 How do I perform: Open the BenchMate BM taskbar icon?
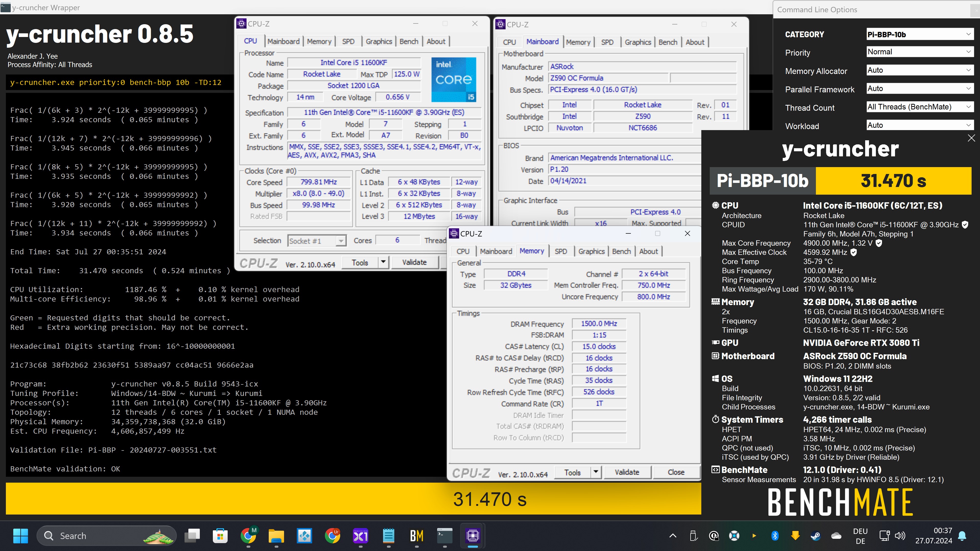[x=416, y=536]
